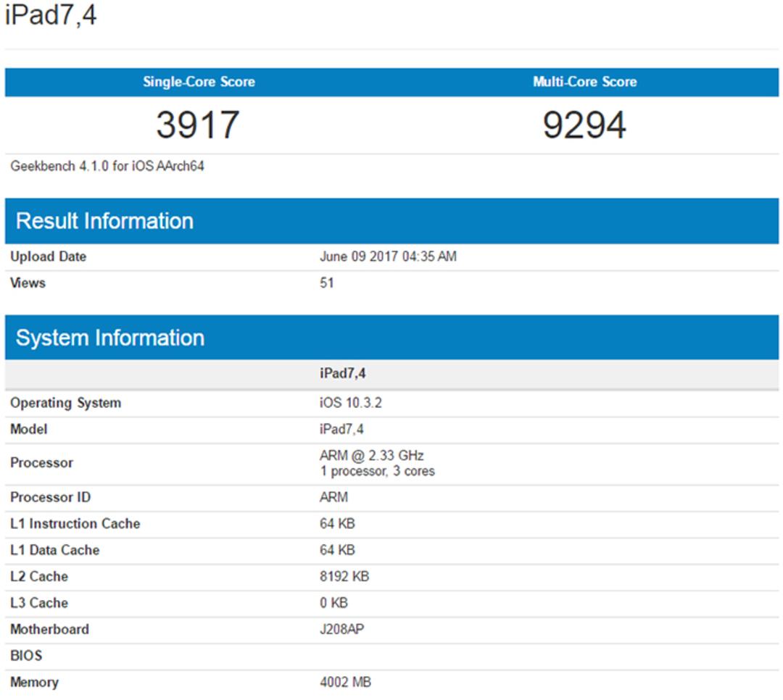Click the multi-core score value 9294
This screenshot has width=783, height=700.
(x=584, y=125)
